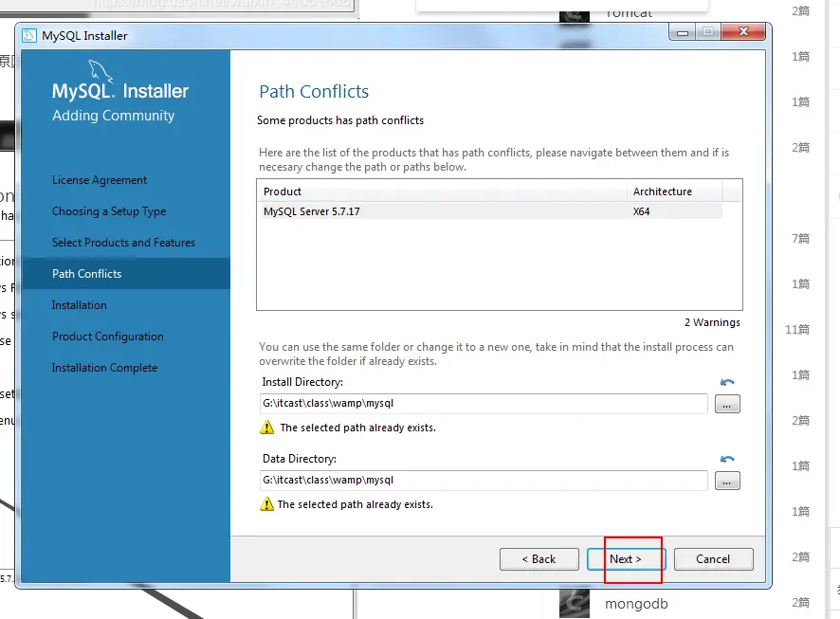Image resolution: width=840 pixels, height=619 pixels.
Task: Go Back to the previous step
Action: tap(539, 559)
